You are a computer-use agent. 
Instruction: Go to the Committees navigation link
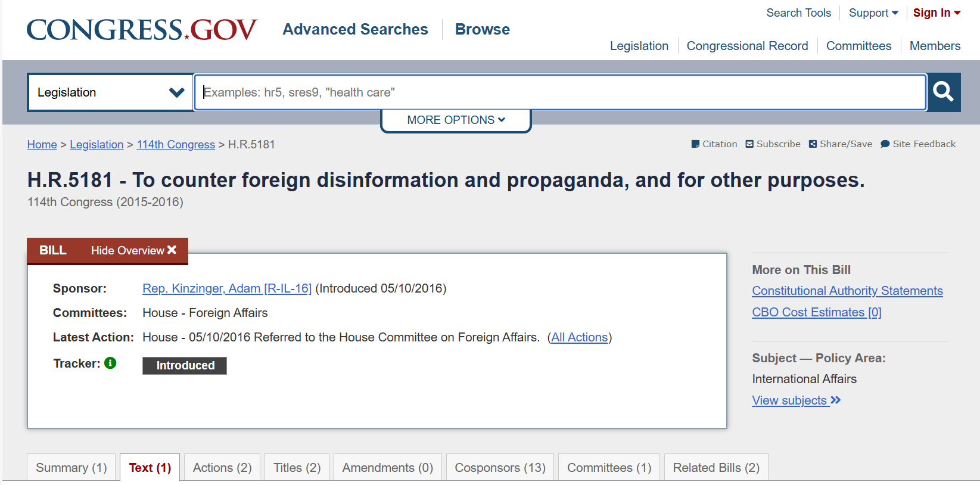pos(859,46)
